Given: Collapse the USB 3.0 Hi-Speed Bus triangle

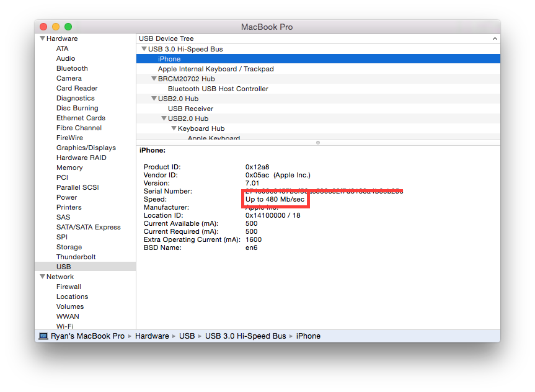Looking at the screenshot, I should point(144,49).
